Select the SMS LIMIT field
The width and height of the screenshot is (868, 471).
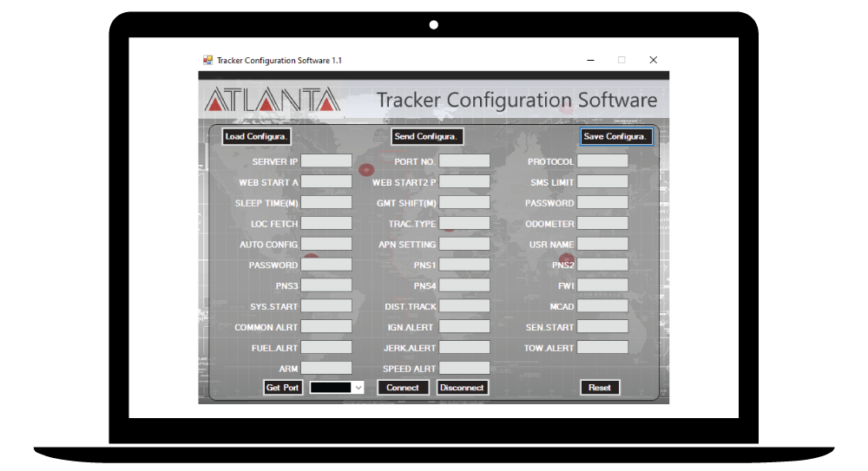point(603,181)
